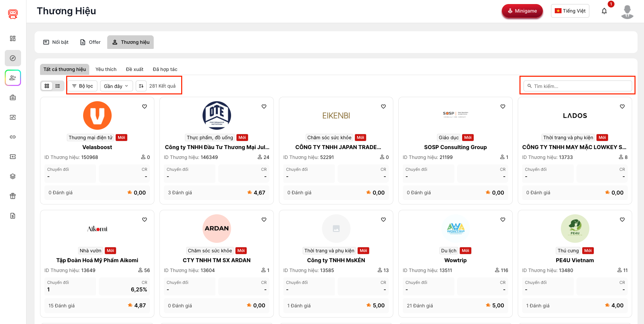This screenshot has height=324, width=644.
Task: Select Đề xuất filter tab
Action: coord(135,69)
